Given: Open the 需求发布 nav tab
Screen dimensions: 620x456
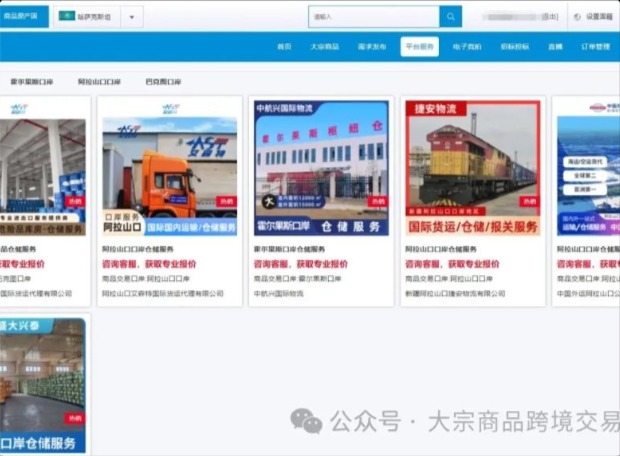Looking at the screenshot, I should click(x=372, y=47).
